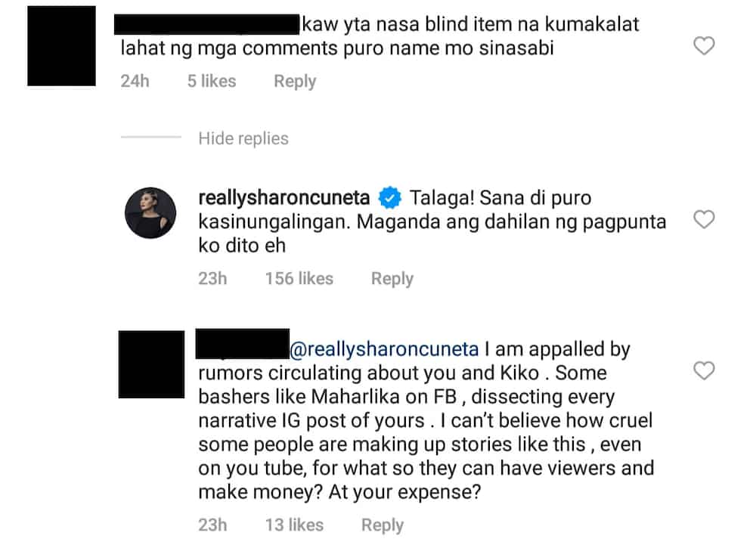The width and height of the screenshot is (756, 551).
Task: View the 156 likes list
Action: click(x=299, y=279)
